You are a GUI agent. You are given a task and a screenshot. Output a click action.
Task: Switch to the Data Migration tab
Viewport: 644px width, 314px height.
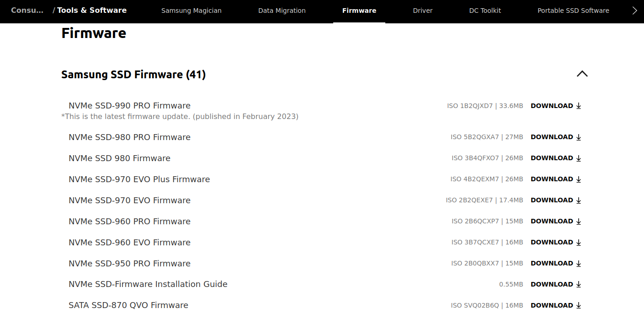click(x=282, y=11)
